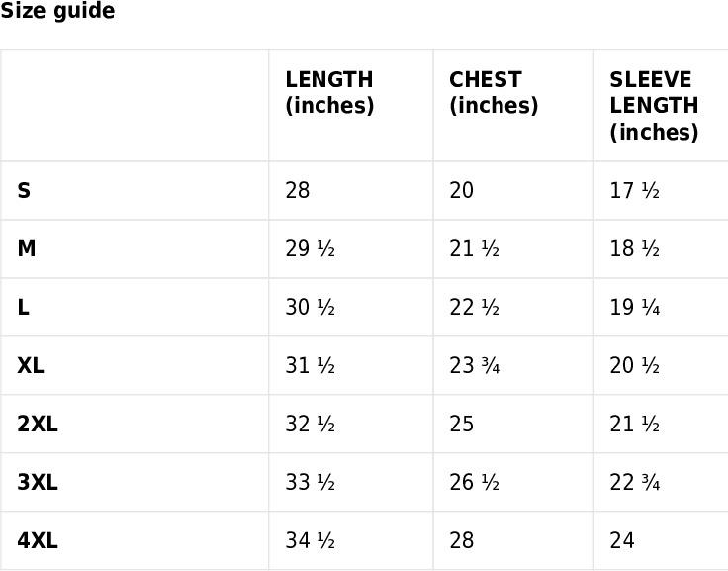Select the 3XL sleeve length 22 ¾
Image resolution: width=728 pixels, height=571 pixels.
pyautogui.click(x=635, y=482)
